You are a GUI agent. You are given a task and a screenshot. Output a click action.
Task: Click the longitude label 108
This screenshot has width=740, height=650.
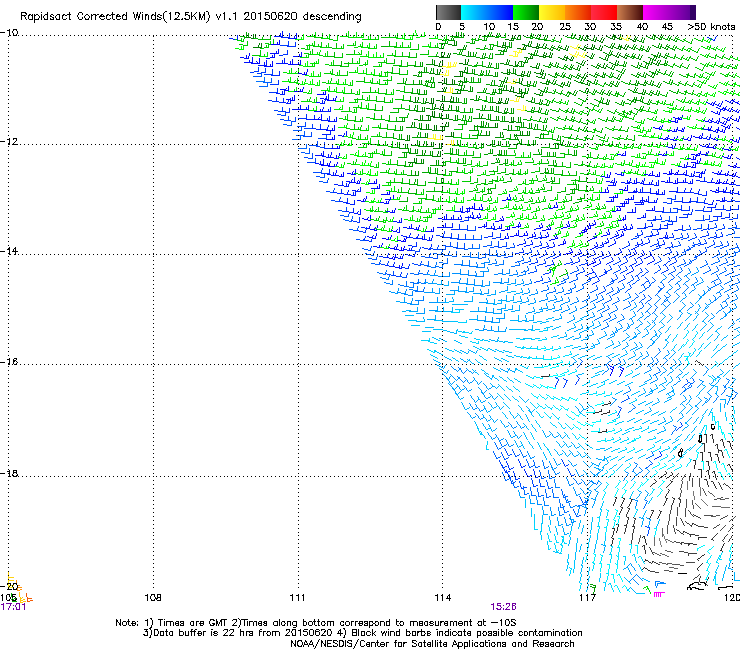153,598
